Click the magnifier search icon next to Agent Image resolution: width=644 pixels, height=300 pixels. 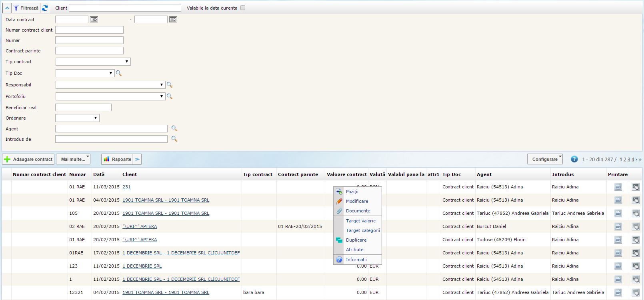pos(174,128)
